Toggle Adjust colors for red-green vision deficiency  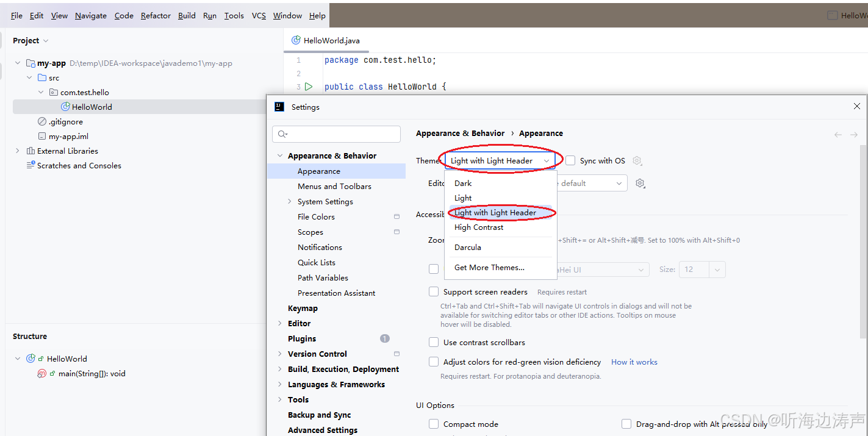click(434, 362)
